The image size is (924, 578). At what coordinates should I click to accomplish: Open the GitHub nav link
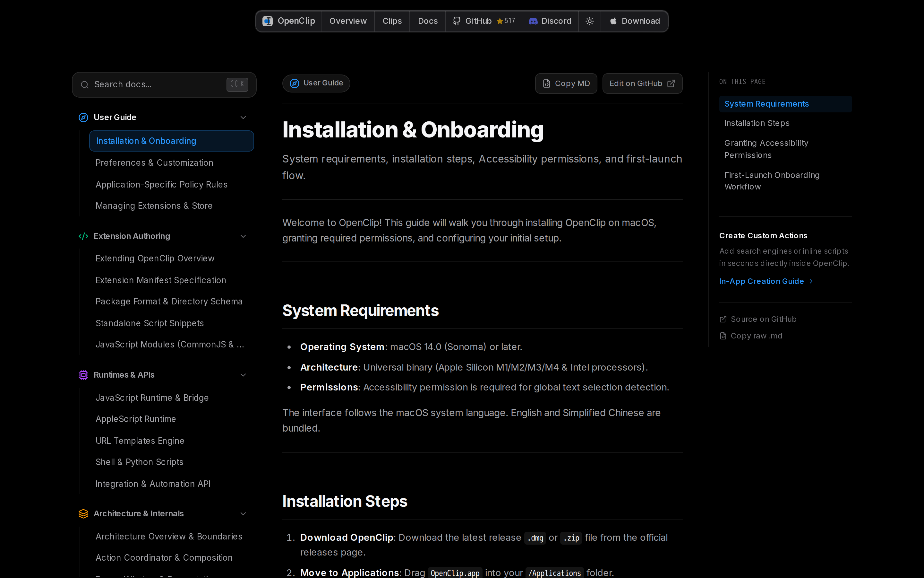(x=484, y=21)
